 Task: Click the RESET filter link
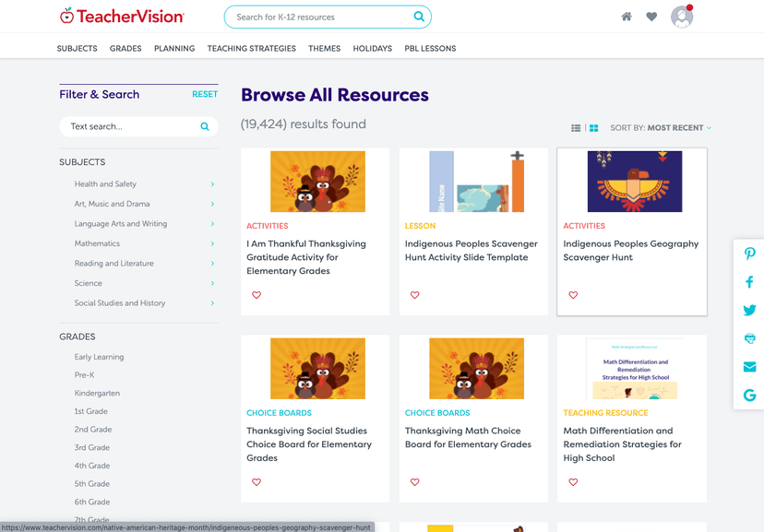pyautogui.click(x=205, y=94)
